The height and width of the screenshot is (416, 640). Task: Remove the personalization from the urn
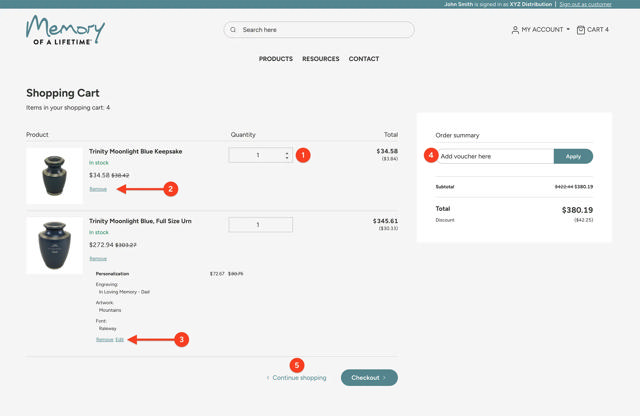pos(104,340)
